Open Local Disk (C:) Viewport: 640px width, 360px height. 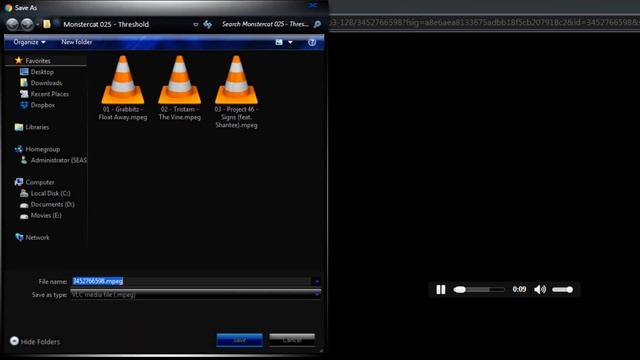tap(50, 193)
